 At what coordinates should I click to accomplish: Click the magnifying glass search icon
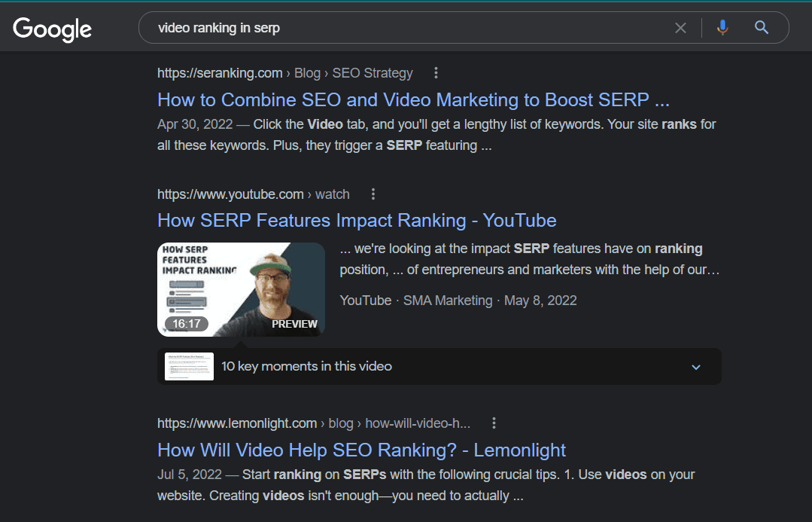[762, 28]
